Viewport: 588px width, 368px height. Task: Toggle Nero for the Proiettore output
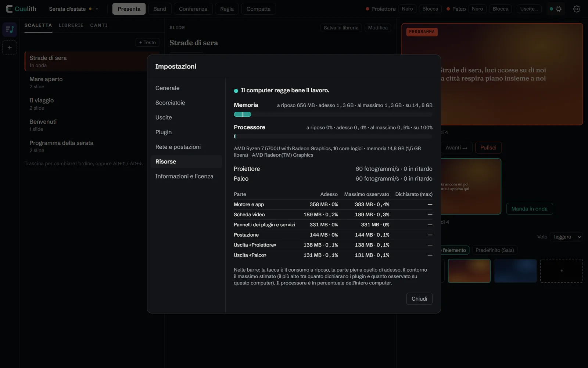click(x=407, y=9)
